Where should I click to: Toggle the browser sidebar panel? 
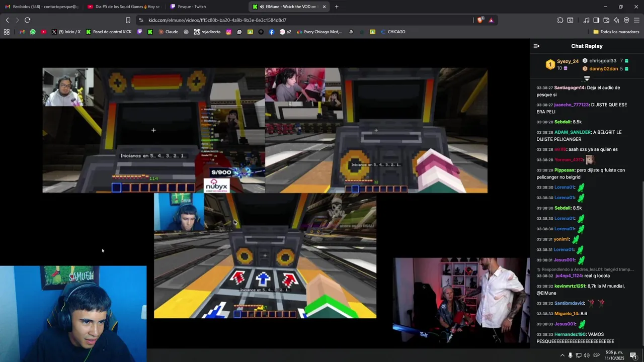(596, 20)
